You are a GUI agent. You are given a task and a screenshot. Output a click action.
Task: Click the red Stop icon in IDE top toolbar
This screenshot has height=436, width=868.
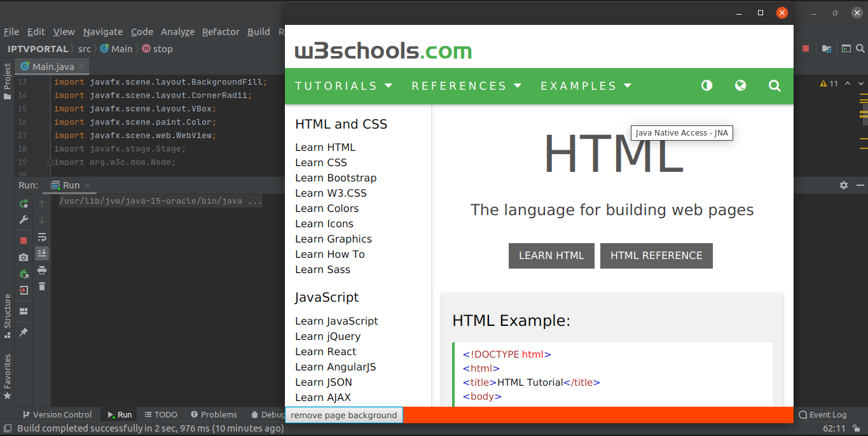point(806,48)
